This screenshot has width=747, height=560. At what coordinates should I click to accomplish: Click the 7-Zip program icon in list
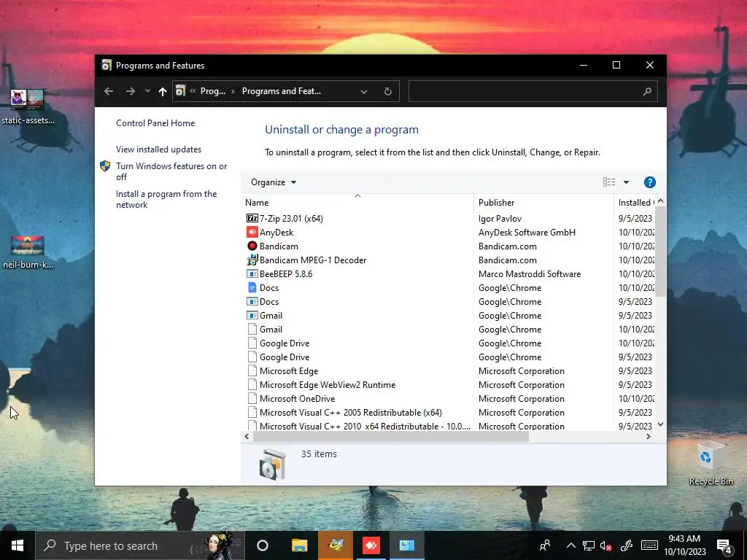click(x=252, y=218)
